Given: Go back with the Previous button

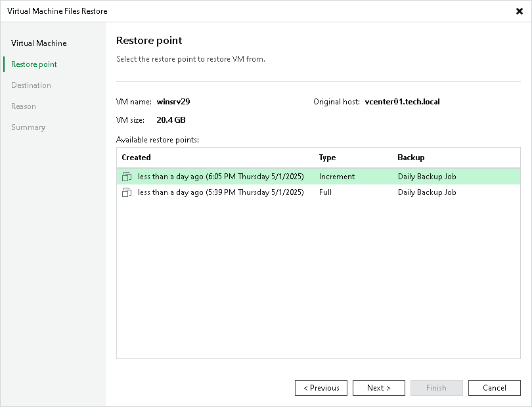Looking at the screenshot, I should 321,387.
